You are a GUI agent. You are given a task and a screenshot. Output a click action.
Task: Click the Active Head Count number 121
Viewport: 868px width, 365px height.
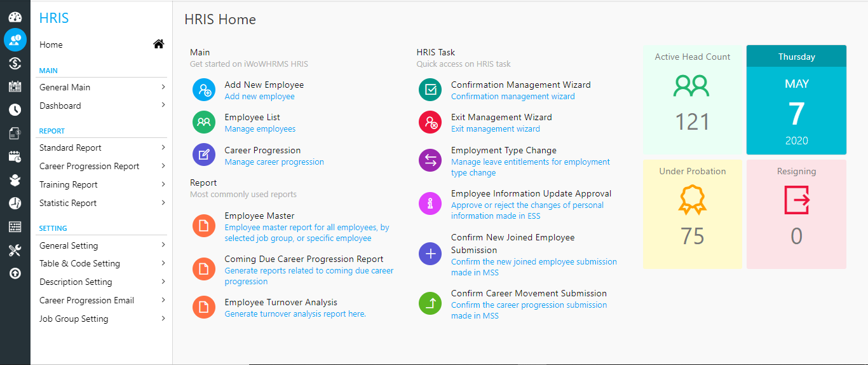[692, 121]
